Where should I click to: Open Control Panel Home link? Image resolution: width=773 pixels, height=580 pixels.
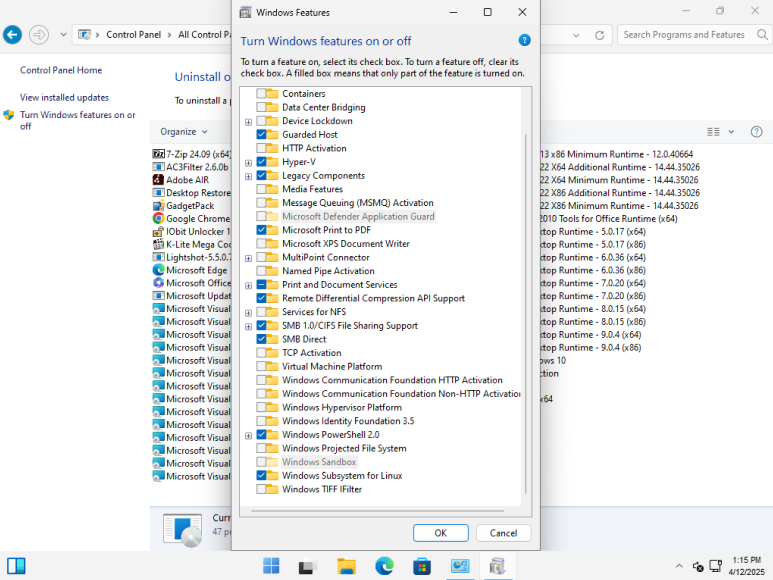(61, 70)
